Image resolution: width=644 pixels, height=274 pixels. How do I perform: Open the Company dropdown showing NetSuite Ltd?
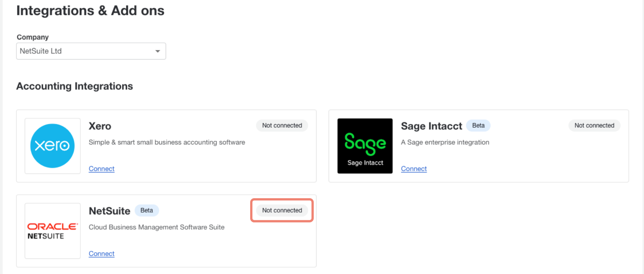(x=91, y=51)
